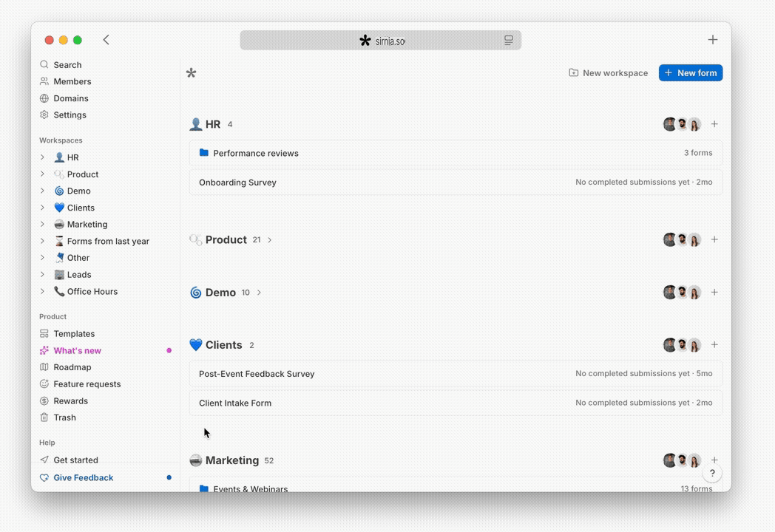The width and height of the screenshot is (775, 532).
Task: Click the Templates layout icon
Action: pos(44,334)
